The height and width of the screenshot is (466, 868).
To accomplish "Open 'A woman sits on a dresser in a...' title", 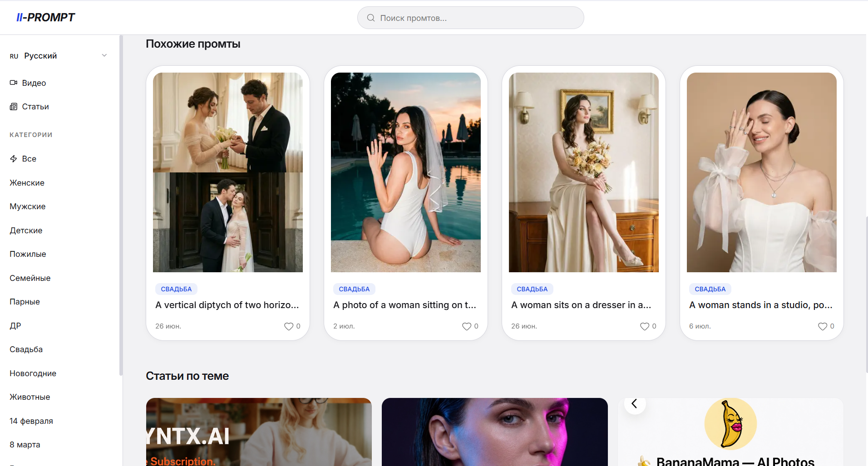I will tap(581, 305).
